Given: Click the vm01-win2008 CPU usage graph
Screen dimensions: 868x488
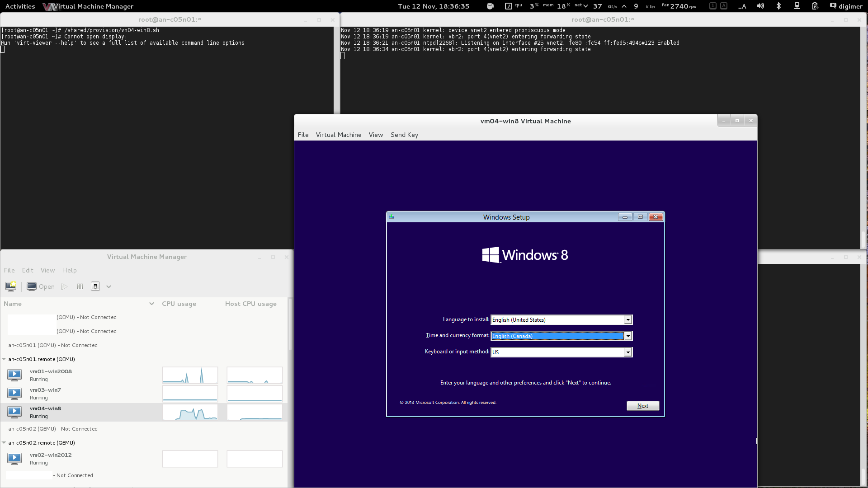Looking at the screenshot, I should click(x=190, y=375).
